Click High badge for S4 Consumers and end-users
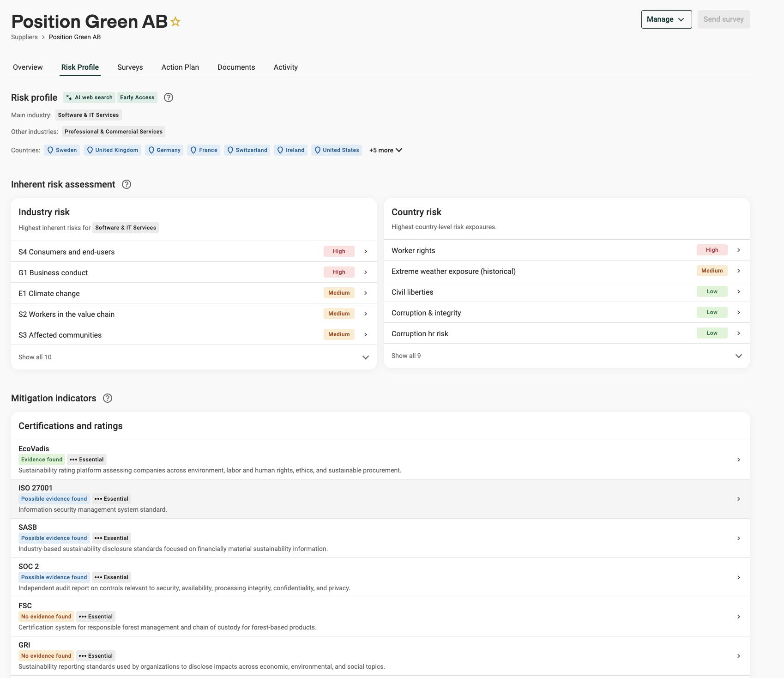This screenshot has height=678, width=784. coord(339,251)
